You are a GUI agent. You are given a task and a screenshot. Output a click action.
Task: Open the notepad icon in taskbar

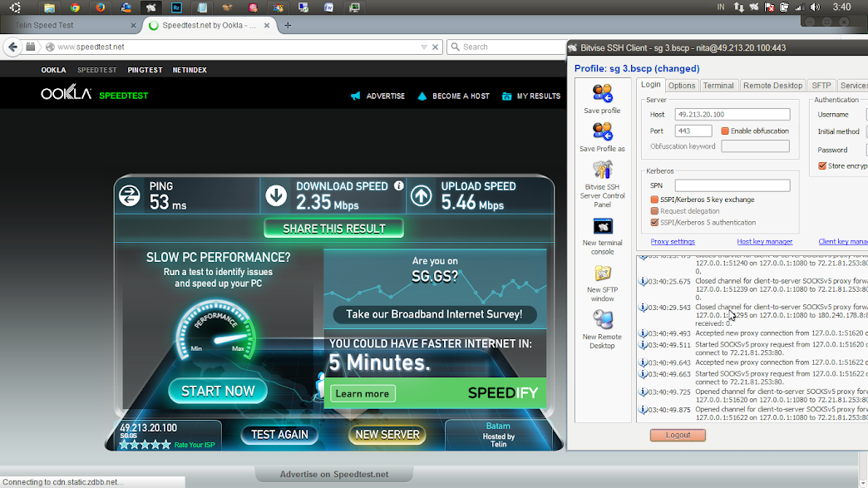click(x=202, y=7)
